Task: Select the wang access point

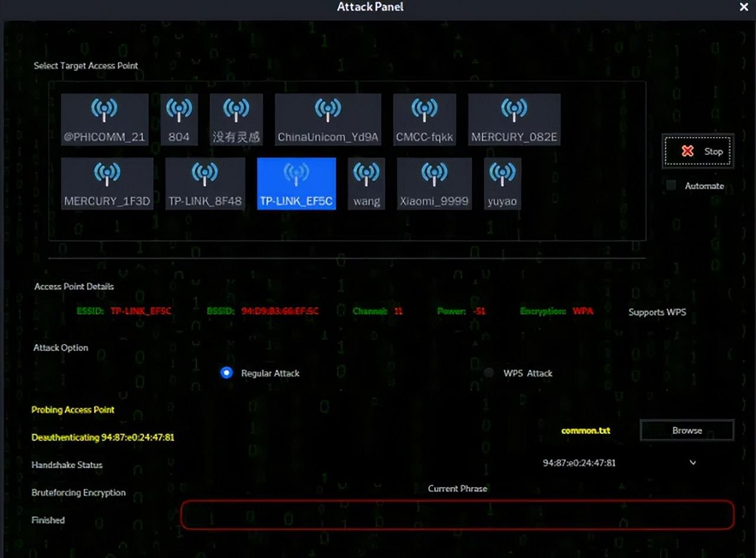Action: pos(366,183)
